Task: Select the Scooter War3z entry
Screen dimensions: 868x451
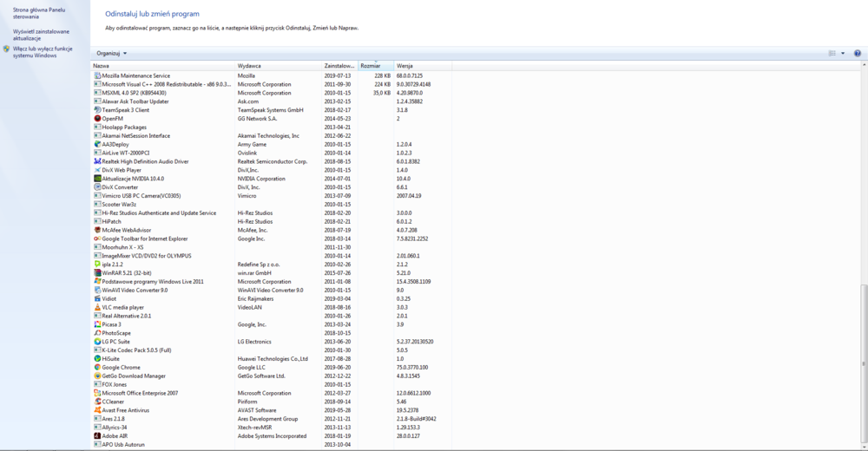Action: pos(271,204)
